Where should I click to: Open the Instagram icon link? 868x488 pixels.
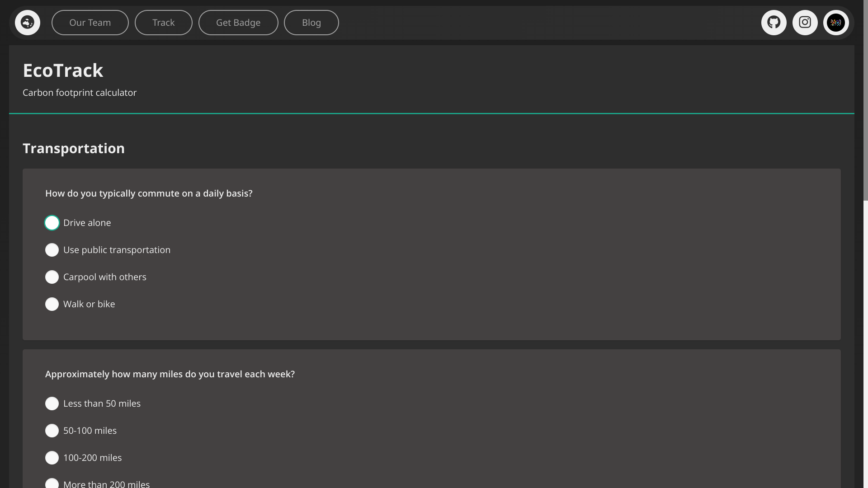pos(805,23)
